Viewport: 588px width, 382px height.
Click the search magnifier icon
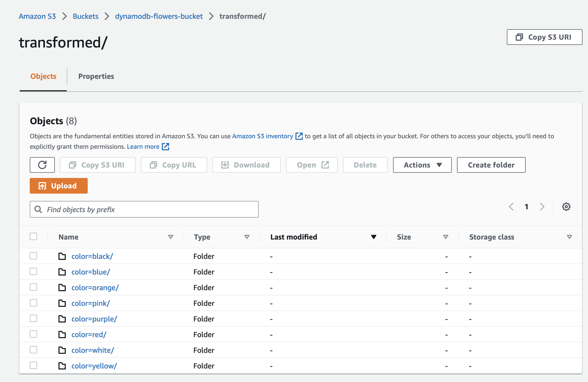coord(38,209)
